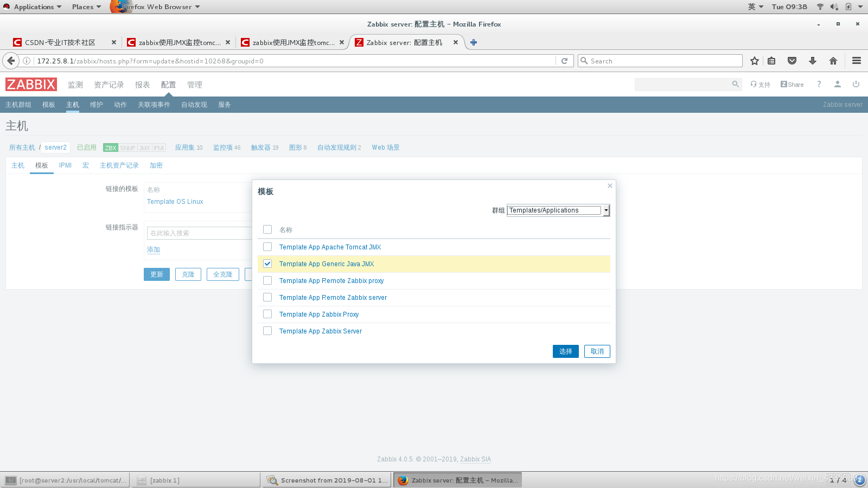Reload the page with refresh icon
The image size is (868, 488).
(x=564, y=61)
